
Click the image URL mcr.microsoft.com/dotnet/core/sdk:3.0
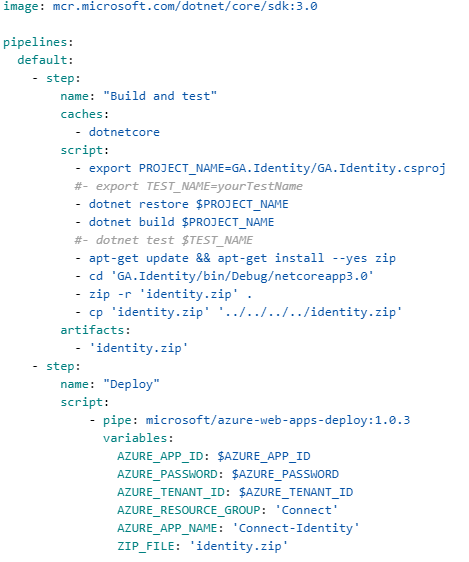point(185,6)
